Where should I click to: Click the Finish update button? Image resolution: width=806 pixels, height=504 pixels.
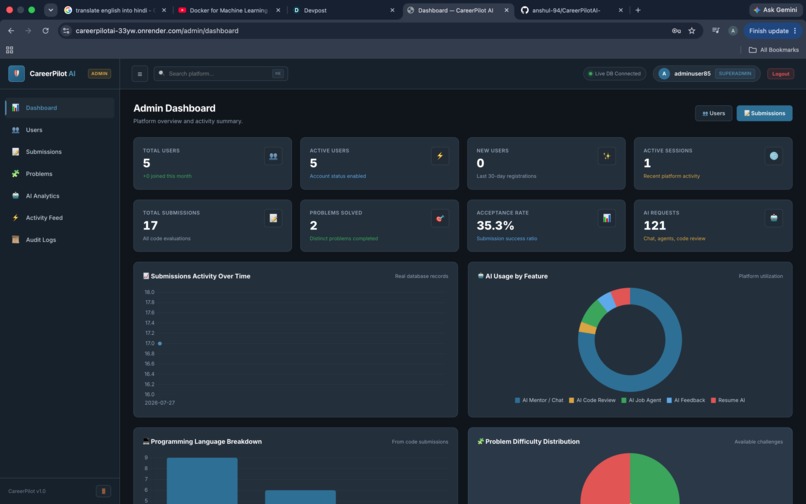coord(773,31)
